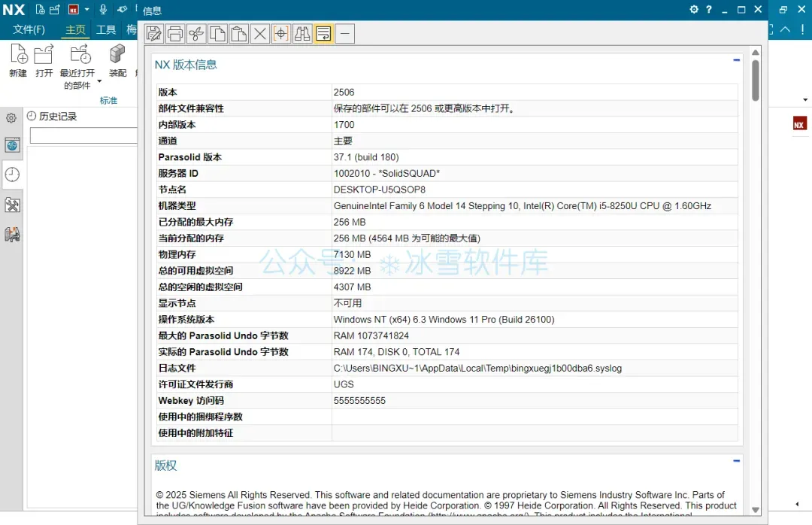This screenshot has width=812, height=525.
Task: Click the 机器类型 value with i5-8250U CPU
Action: (523, 206)
